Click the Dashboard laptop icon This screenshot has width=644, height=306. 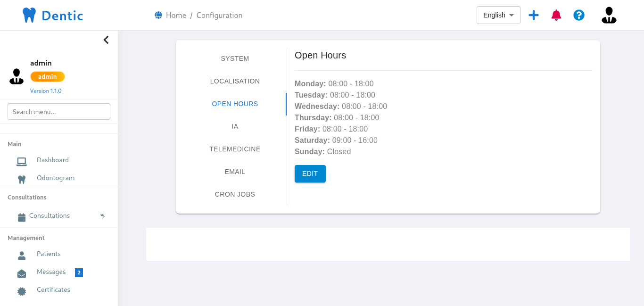tap(22, 161)
